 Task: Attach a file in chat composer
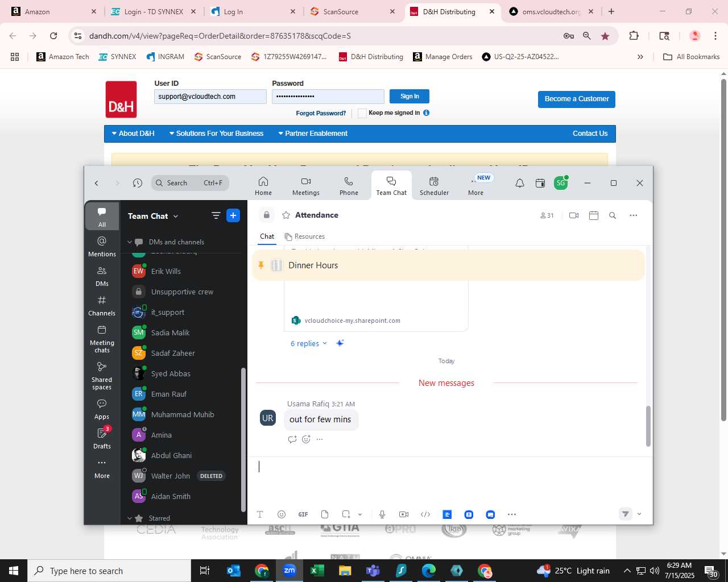coord(325,514)
